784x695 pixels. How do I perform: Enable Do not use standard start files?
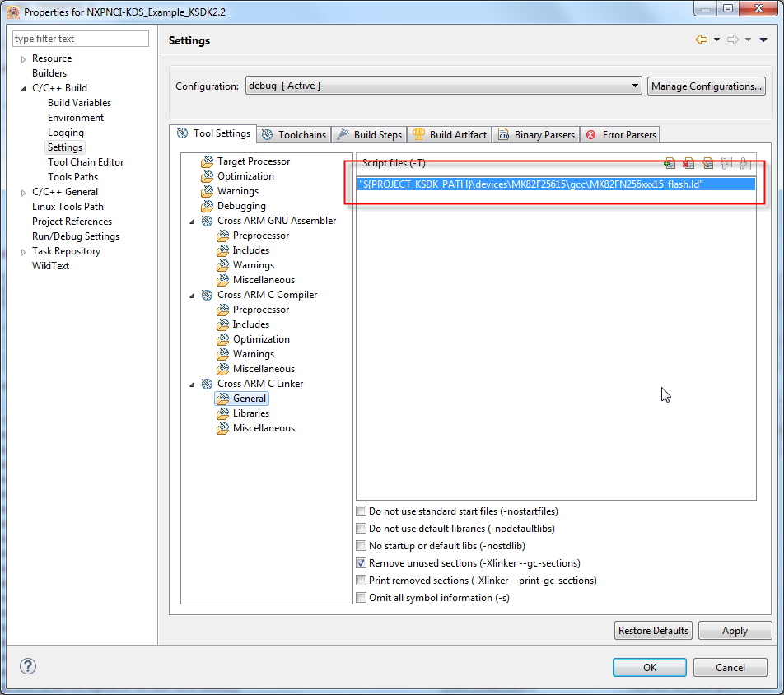pyautogui.click(x=361, y=511)
